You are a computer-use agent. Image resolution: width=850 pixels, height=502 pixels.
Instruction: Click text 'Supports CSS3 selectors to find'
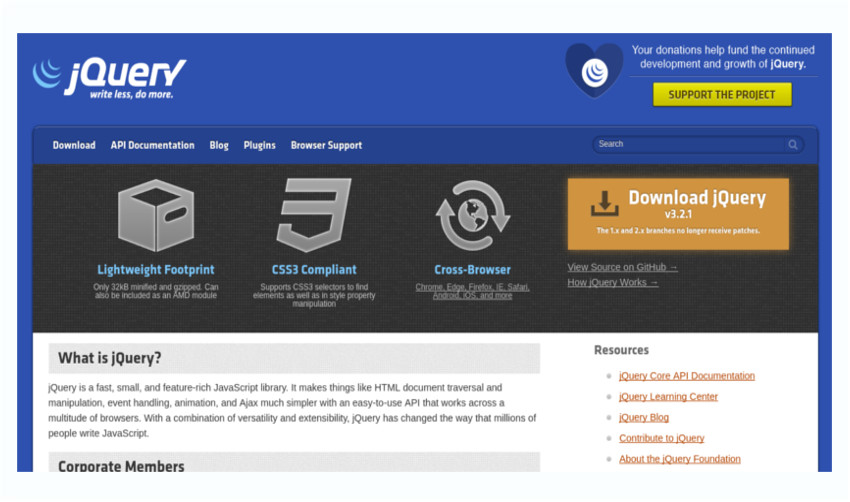[x=314, y=287]
